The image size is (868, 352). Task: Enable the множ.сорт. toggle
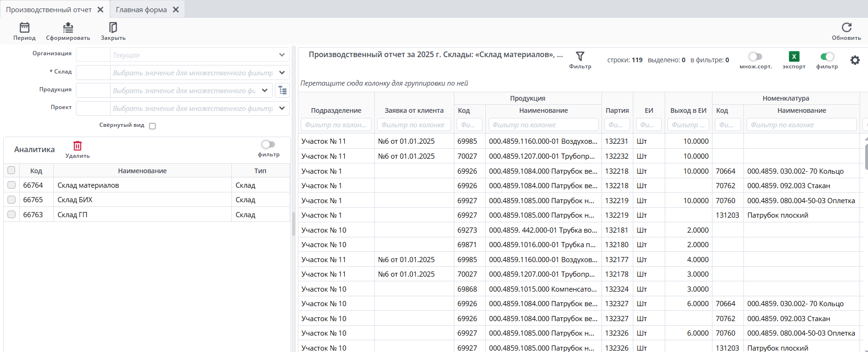[x=755, y=57]
